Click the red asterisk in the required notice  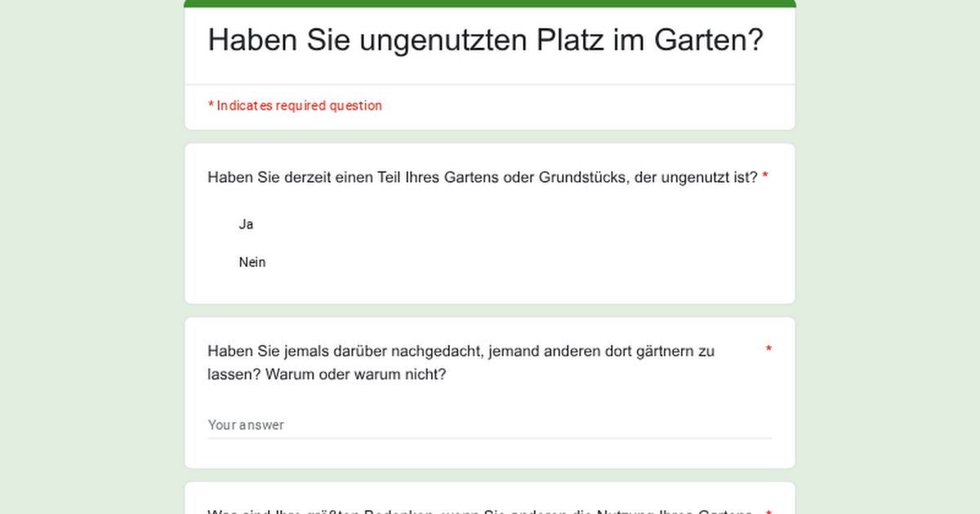211,105
